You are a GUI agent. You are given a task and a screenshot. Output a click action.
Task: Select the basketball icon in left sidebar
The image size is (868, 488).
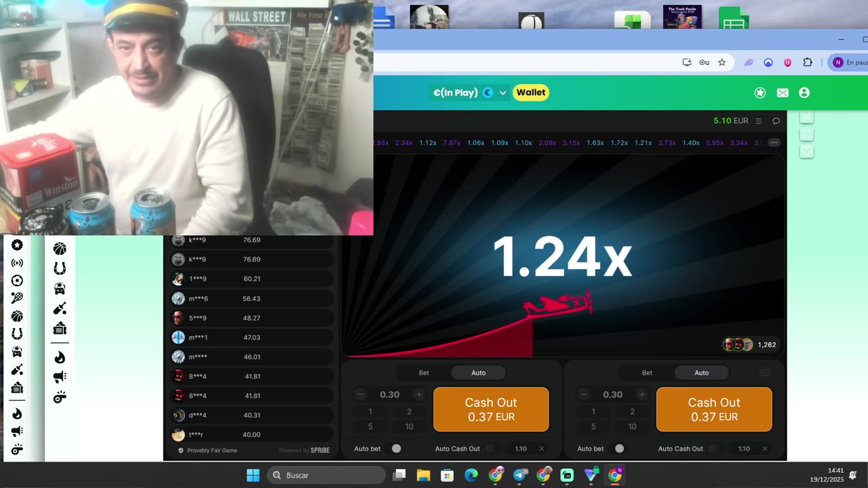coord(17,316)
